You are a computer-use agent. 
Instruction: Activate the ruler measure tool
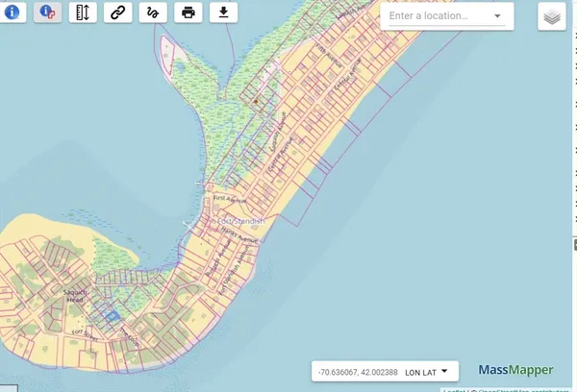pyautogui.click(x=83, y=12)
